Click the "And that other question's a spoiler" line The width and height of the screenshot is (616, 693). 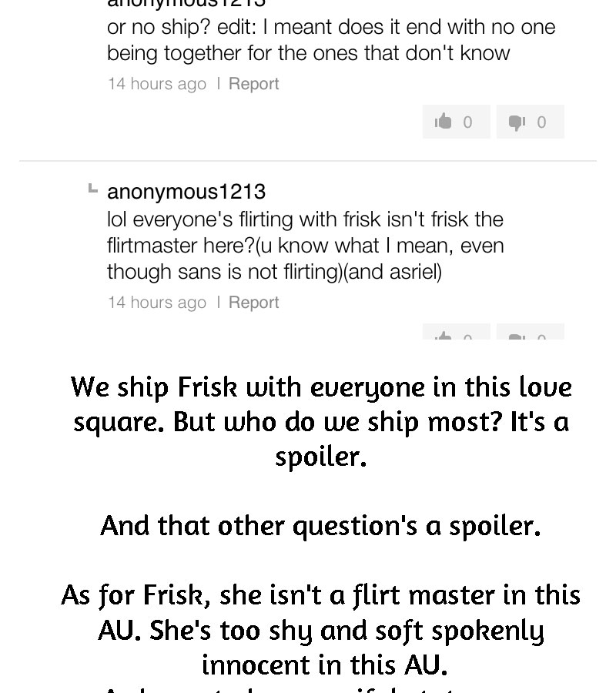[x=321, y=525]
